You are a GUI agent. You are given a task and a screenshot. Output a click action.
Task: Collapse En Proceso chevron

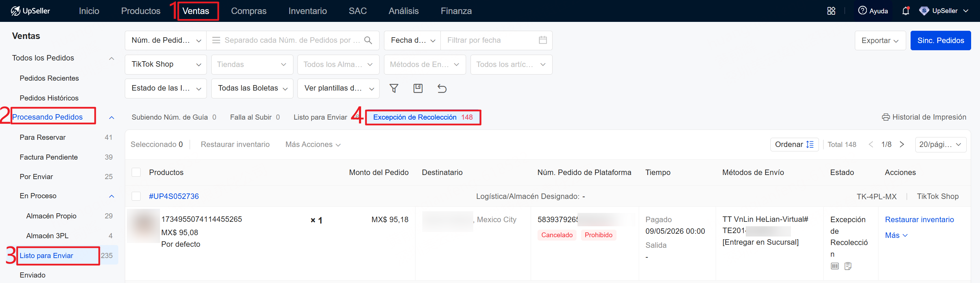tap(111, 196)
